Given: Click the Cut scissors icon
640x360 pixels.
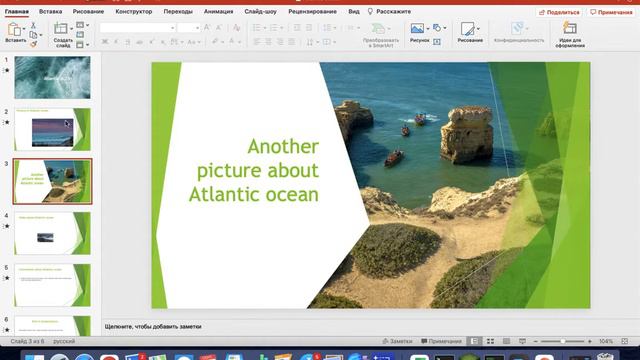Looking at the screenshot, I should [33, 26].
